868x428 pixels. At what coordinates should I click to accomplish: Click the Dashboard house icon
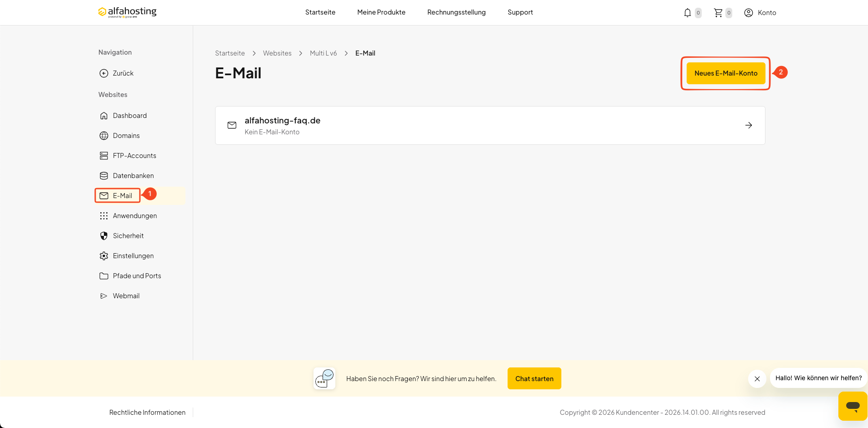click(x=104, y=116)
